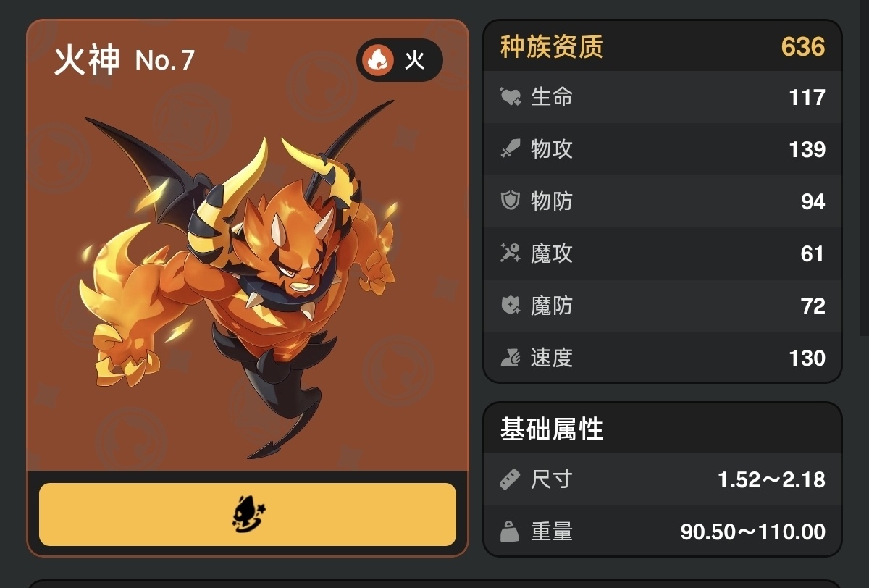Screen dimensions: 869x588
Task: Click the creature icon on yellow button
Action: click(x=248, y=514)
